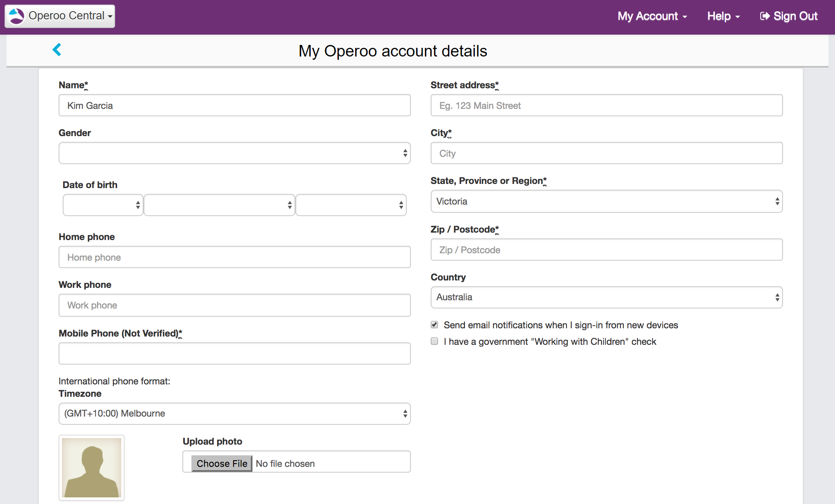Click the Operoo Central dropdown button

tap(66, 16)
